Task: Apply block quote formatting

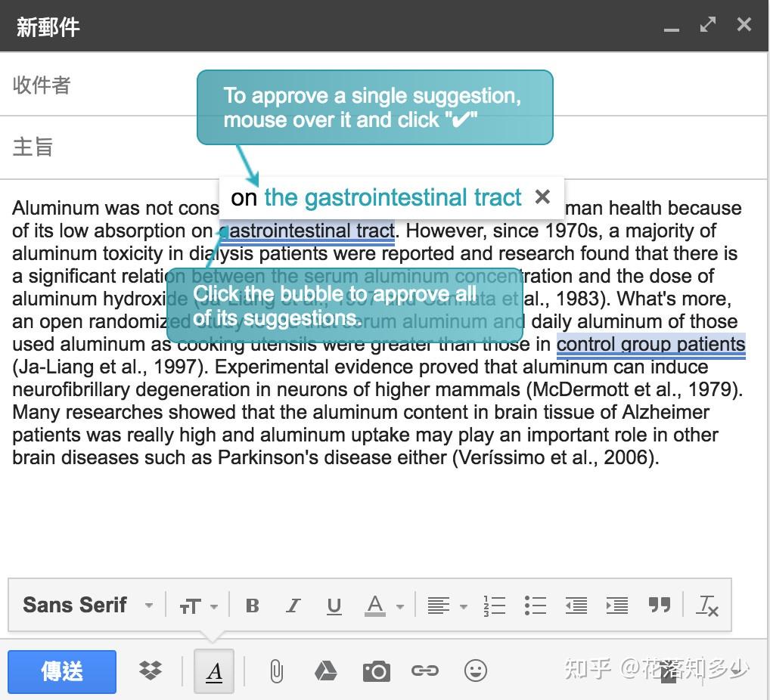Action: (659, 606)
